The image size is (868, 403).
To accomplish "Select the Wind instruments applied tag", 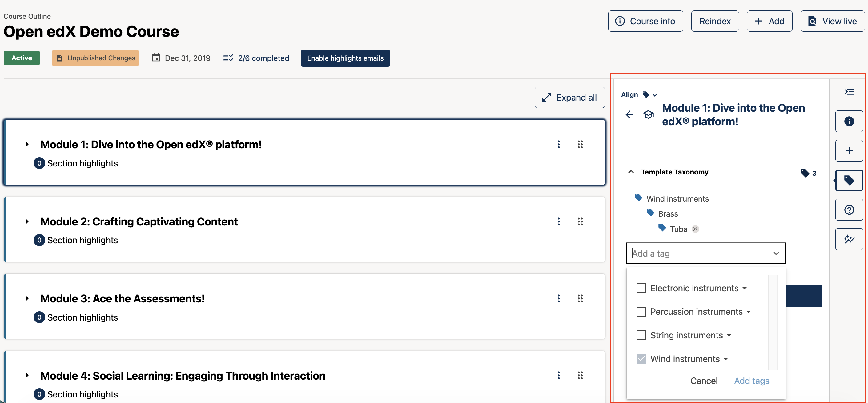I will (x=677, y=199).
